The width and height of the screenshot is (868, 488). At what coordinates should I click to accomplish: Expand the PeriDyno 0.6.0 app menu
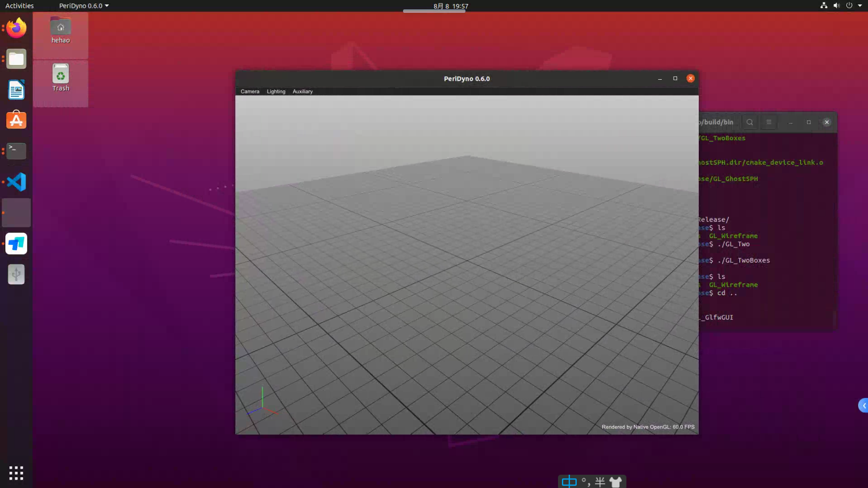(x=84, y=6)
